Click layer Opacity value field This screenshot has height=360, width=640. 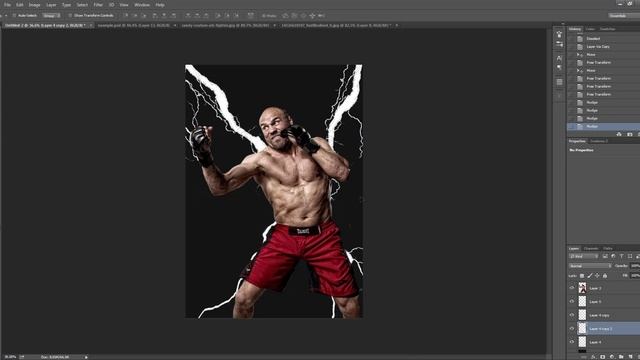click(635, 266)
